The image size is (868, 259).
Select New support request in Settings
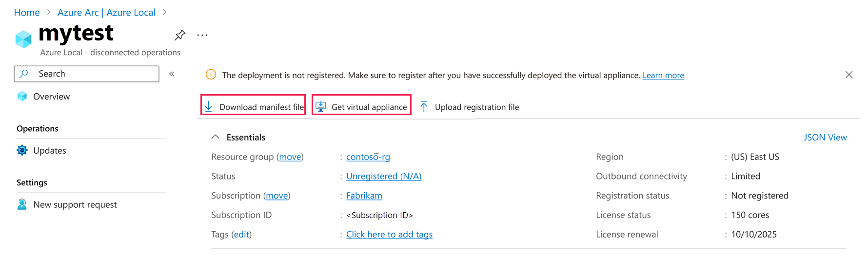tap(75, 205)
